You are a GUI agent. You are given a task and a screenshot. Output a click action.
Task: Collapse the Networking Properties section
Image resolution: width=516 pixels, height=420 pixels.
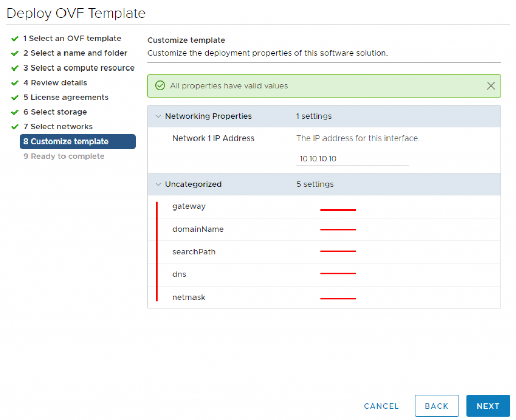(x=158, y=116)
